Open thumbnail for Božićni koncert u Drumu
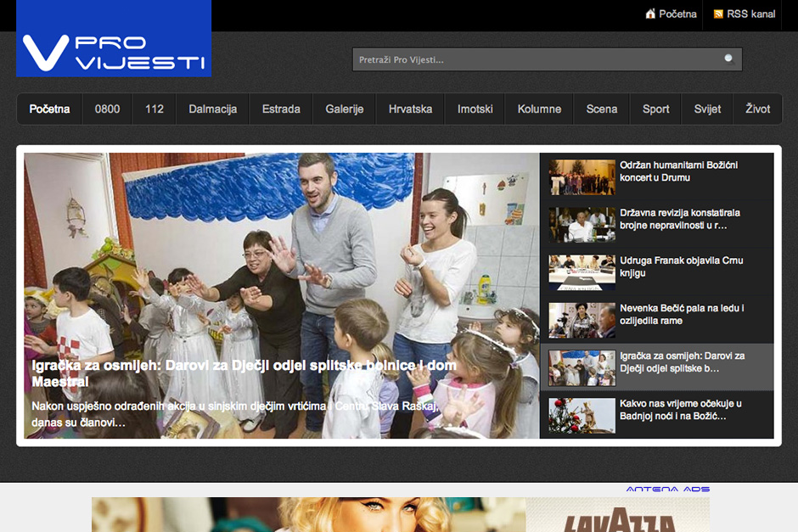This screenshot has width=798, height=532. 582,177
